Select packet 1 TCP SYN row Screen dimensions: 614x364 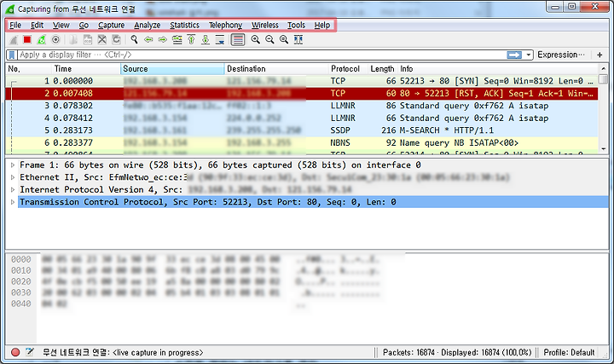pyautogui.click(x=302, y=81)
